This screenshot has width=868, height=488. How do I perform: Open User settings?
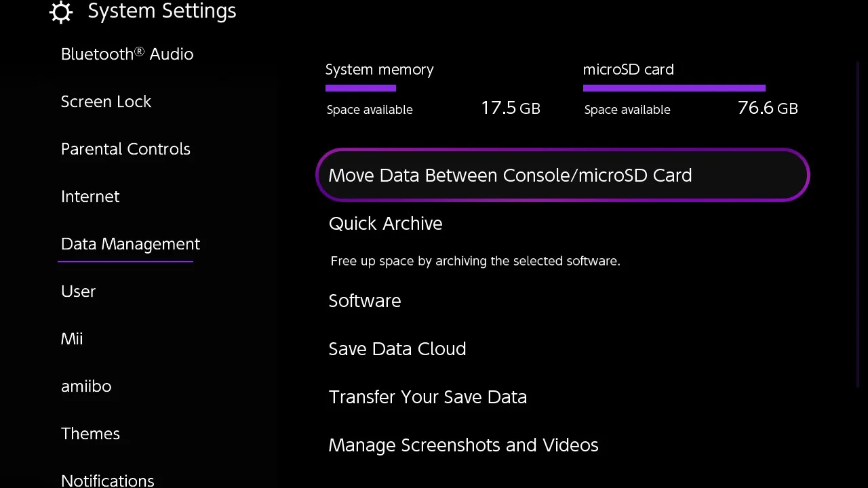coord(78,291)
